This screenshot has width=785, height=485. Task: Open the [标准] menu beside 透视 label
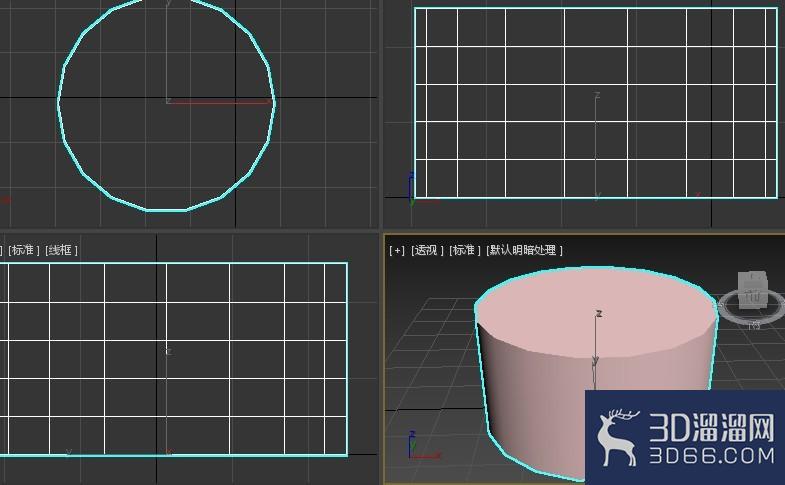click(x=465, y=250)
